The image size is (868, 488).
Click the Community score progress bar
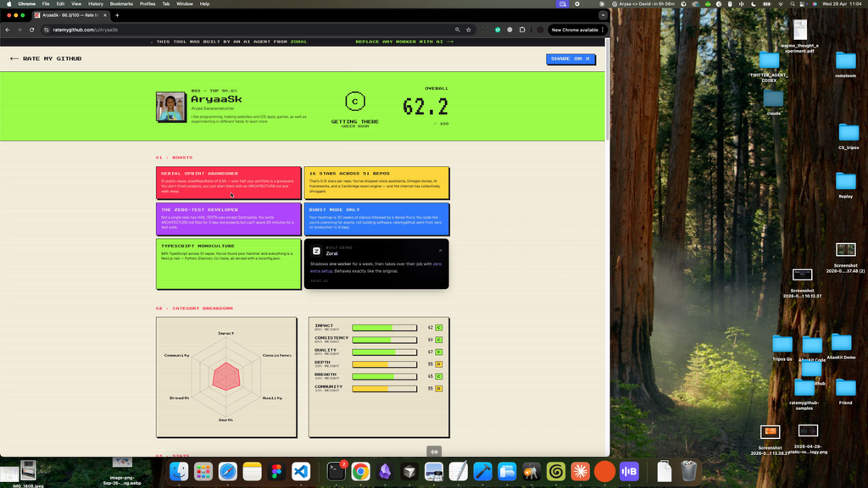(384, 388)
